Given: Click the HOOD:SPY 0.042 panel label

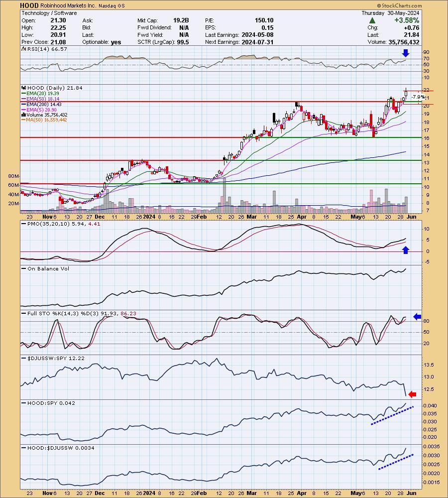Looking at the screenshot, I should [x=51, y=403].
